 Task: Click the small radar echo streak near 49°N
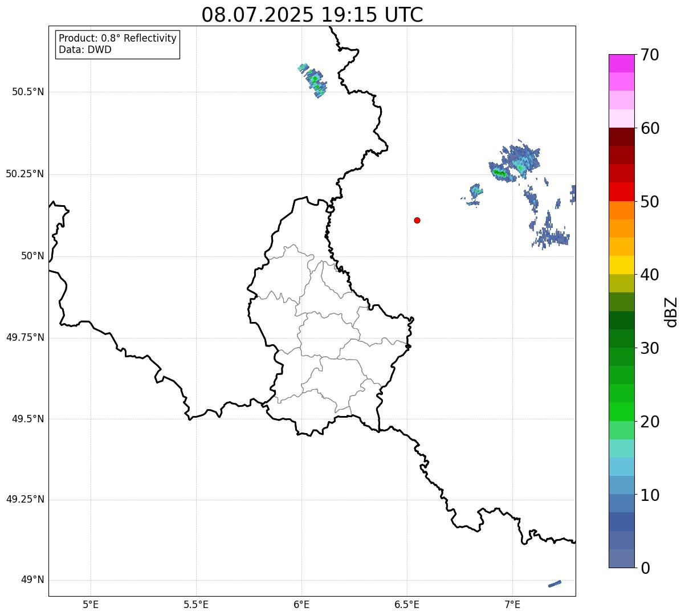coord(554,584)
